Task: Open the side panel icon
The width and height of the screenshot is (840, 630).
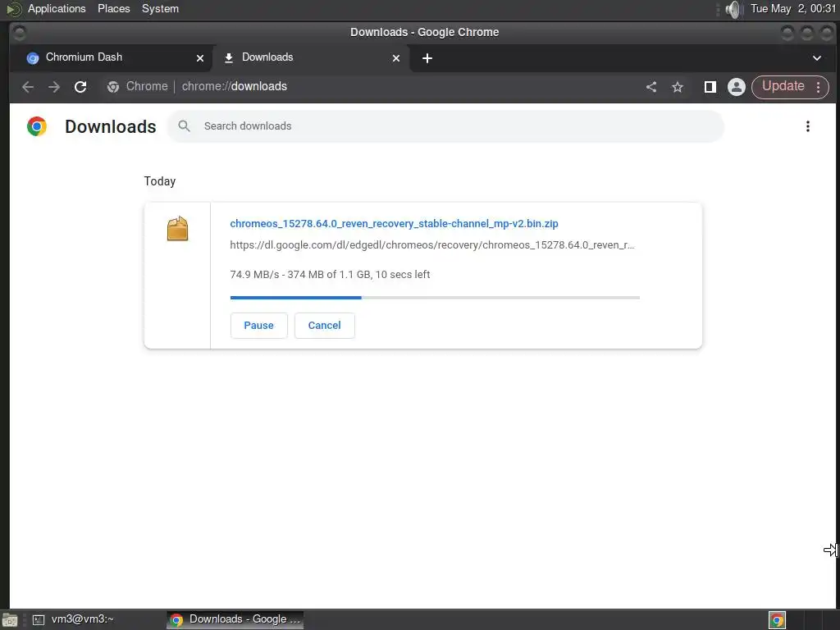Action: pyautogui.click(x=710, y=87)
